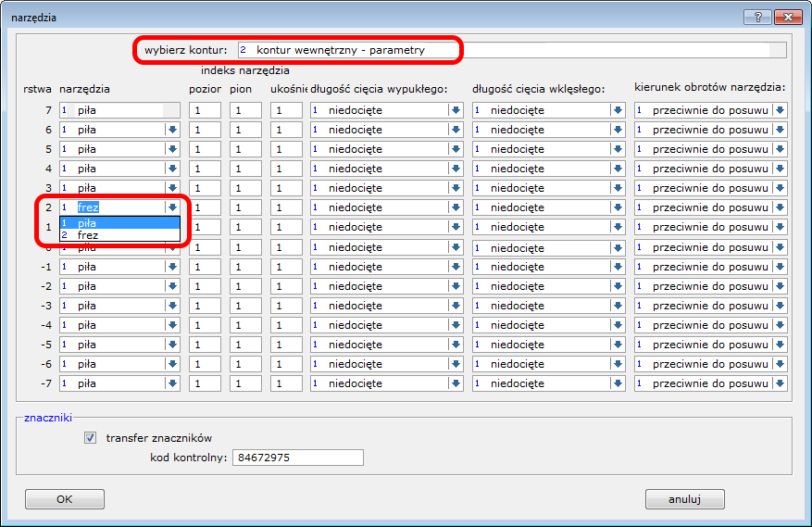Open tool dropdown arrow for layer 6
This screenshot has width=812, height=527.
(x=172, y=130)
